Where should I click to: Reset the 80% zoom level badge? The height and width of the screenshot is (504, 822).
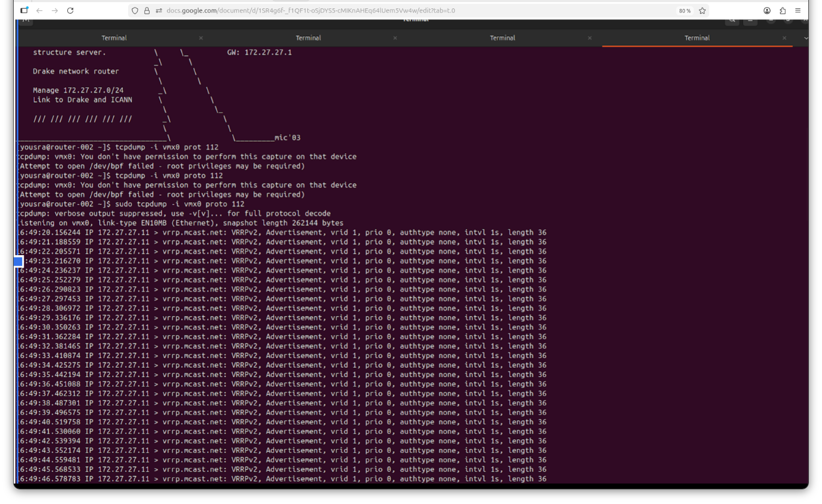[x=684, y=10]
